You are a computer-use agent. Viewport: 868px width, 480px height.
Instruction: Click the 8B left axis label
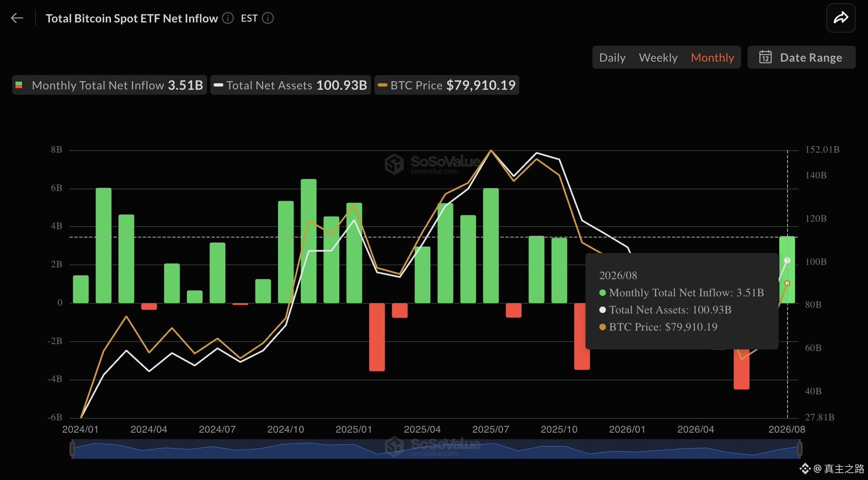56,150
